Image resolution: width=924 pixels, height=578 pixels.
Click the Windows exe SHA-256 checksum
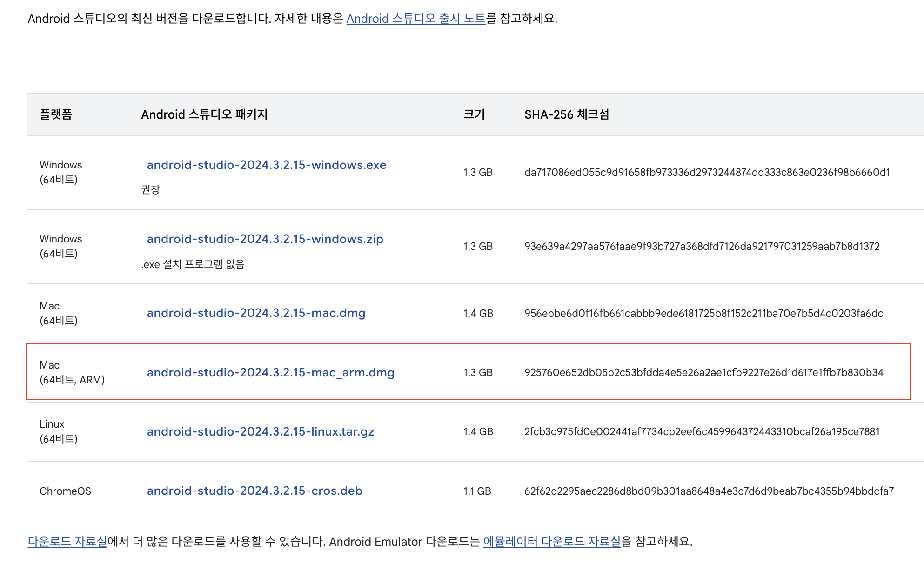tap(707, 173)
